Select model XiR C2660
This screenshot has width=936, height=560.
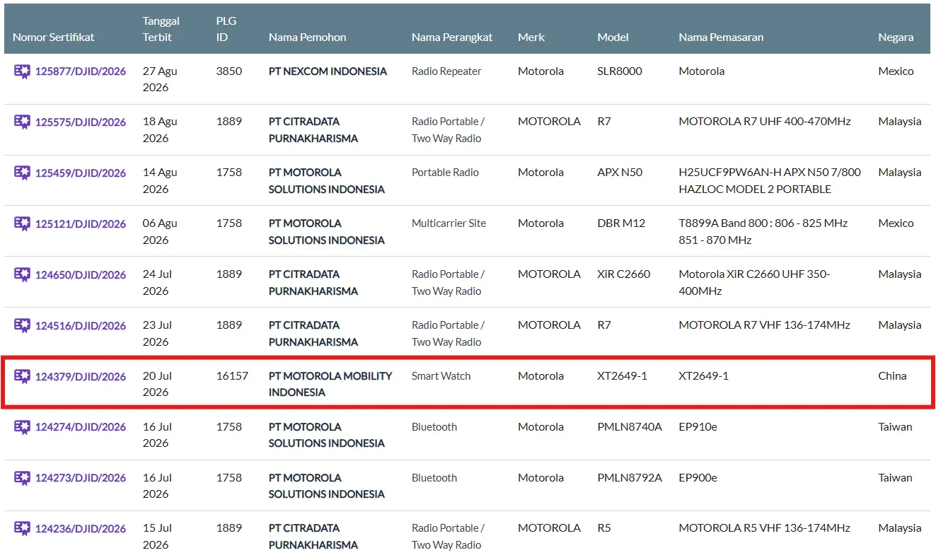(624, 274)
